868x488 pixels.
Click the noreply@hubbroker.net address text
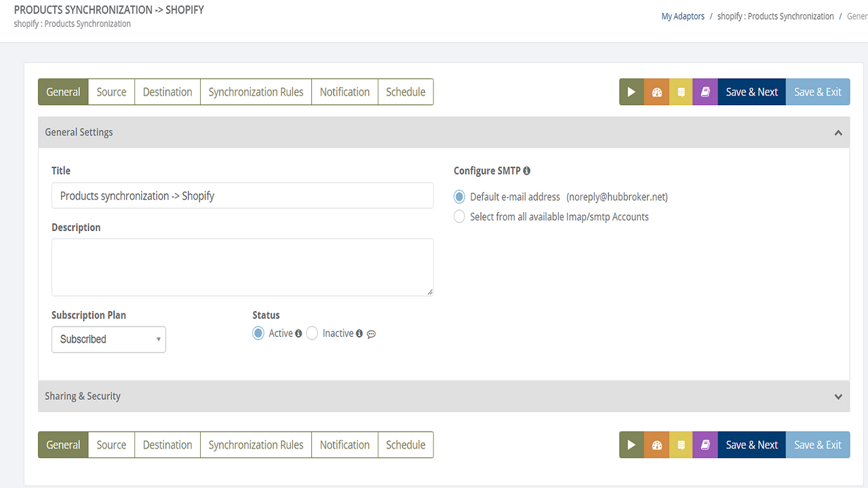tap(617, 197)
